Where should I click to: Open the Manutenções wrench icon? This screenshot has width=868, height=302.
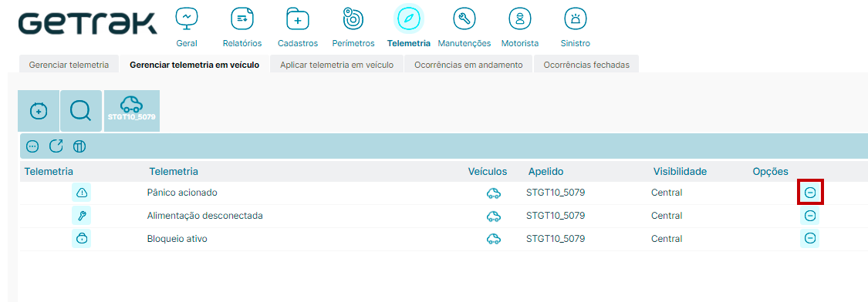pos(464,19)
